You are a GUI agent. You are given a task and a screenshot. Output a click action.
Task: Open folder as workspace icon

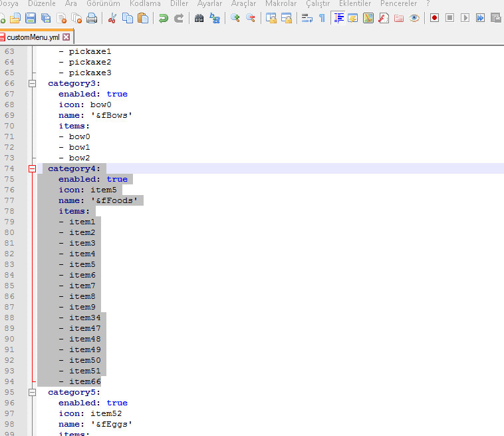[x=399, y=18]
